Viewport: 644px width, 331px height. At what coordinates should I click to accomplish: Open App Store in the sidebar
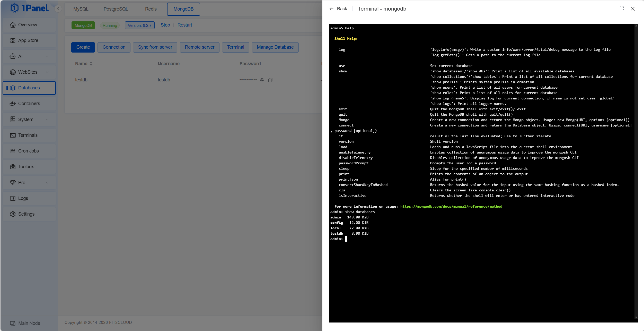[29, 40]
